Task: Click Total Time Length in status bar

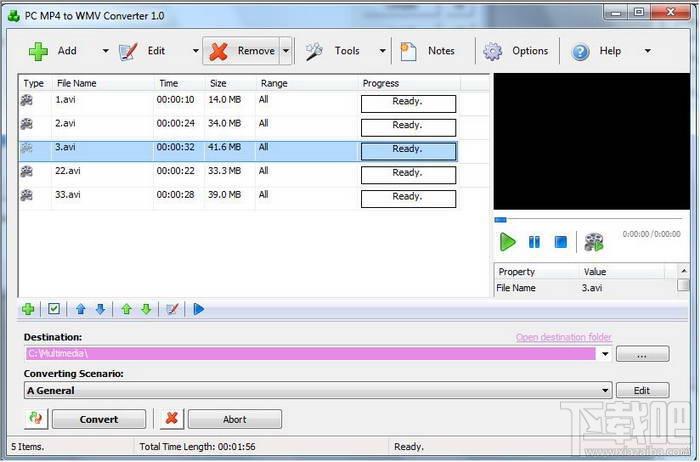Action: 197,446
